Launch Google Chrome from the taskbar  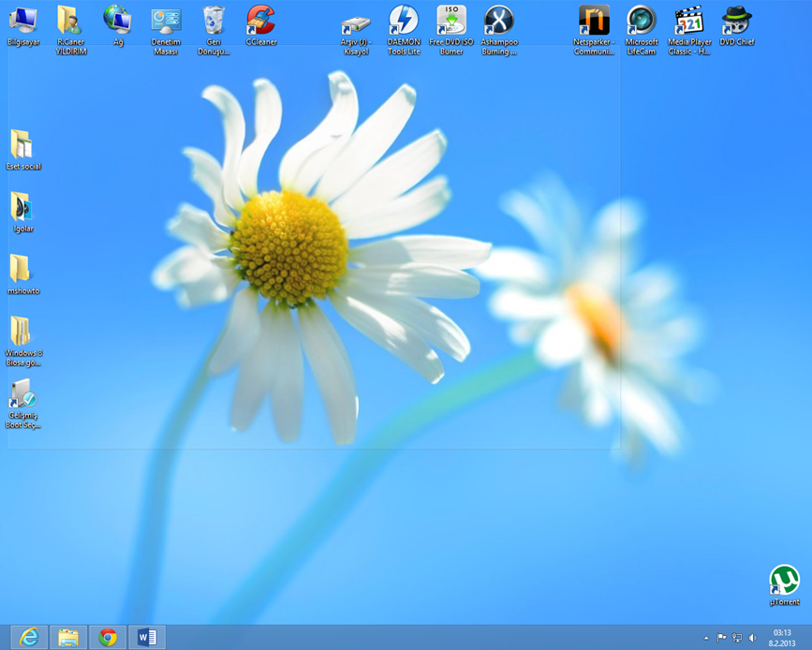tap(107, 637)
